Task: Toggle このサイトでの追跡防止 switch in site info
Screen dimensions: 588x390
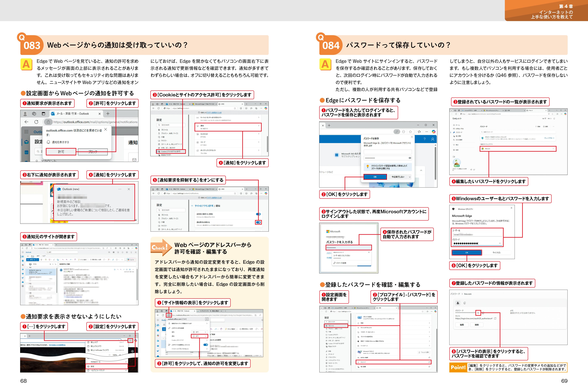Action: point(205,345)
